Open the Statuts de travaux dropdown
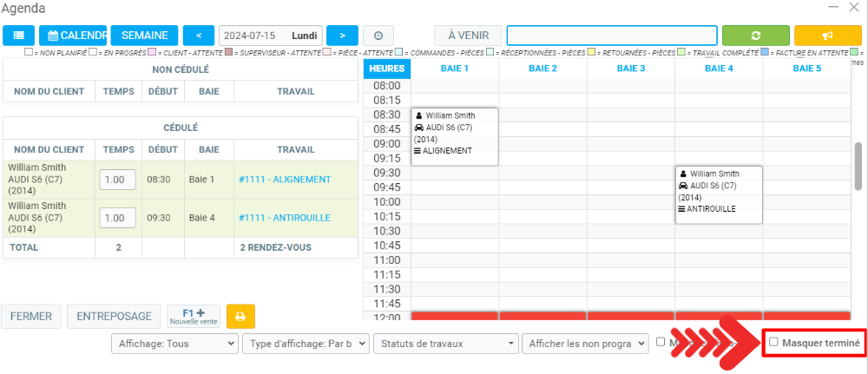 445,344
